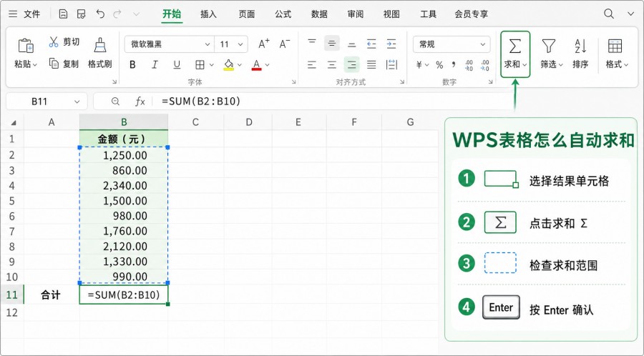Undo the last action
This screenshot has width=644, height=356.
pyautogui.click(x=100, y=14)
